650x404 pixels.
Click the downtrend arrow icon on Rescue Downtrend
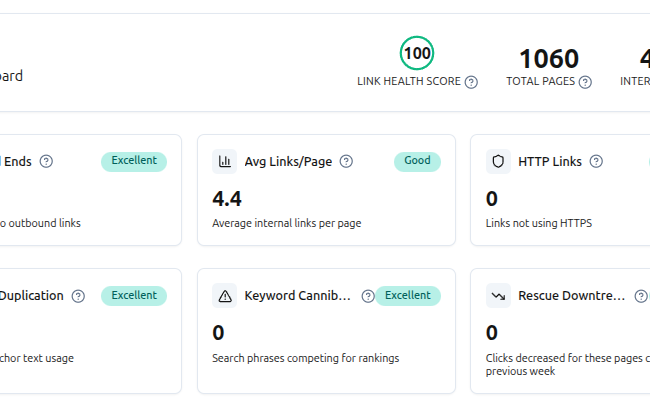tap(498, 296)
